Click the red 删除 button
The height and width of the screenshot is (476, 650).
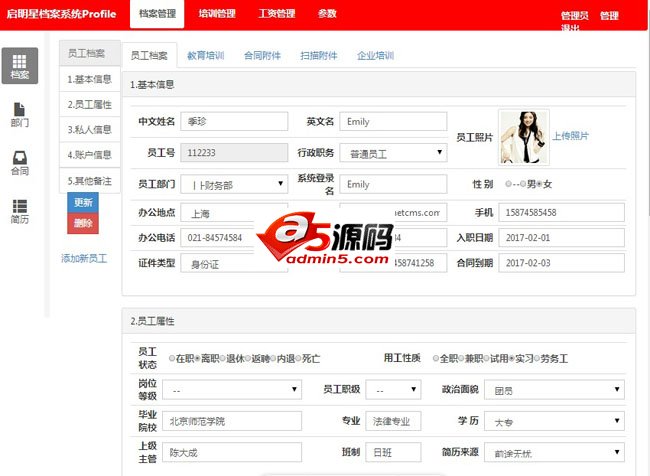click(x=83, y=223)
